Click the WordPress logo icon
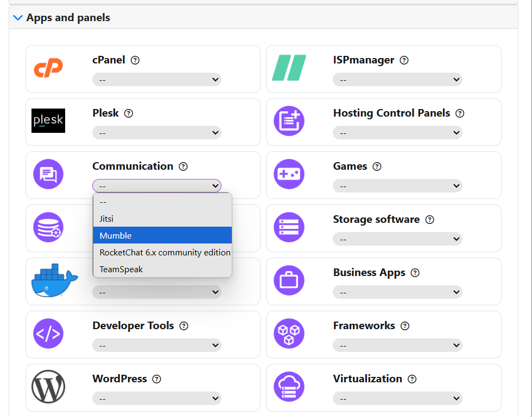The height and width of the screenshot is (417, 532). coord(48,387)
